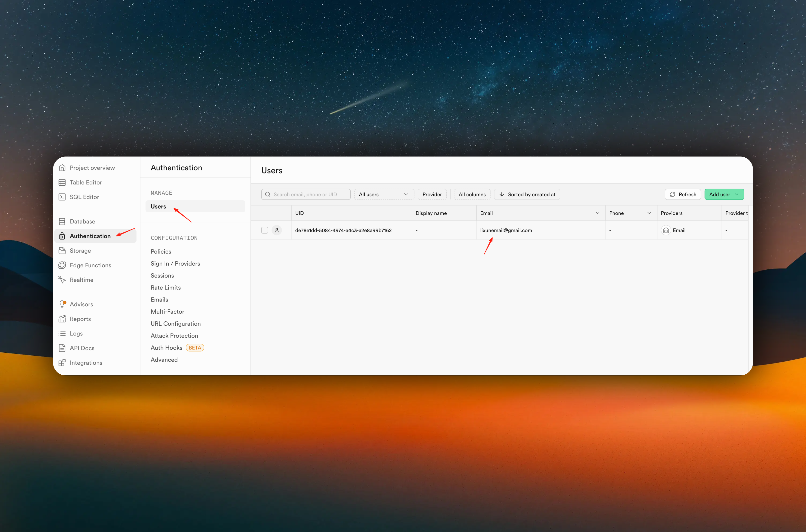Image resolution: width=806 pixels, height=532 pixels.
Task: Click the Edge Functions icon
Action: point(62,265)
